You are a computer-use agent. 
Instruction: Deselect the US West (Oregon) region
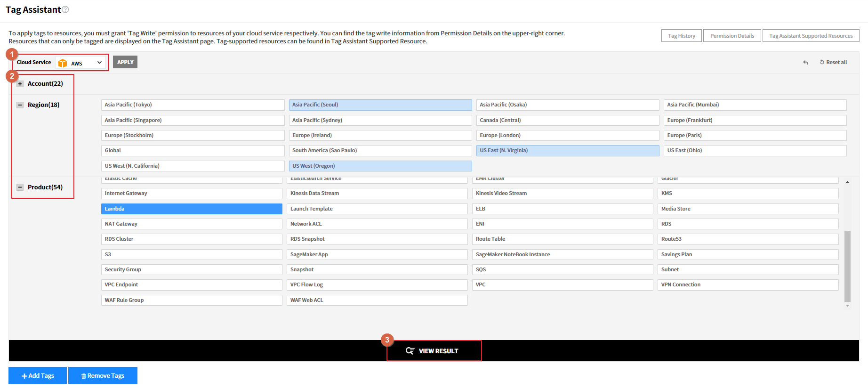380,166
